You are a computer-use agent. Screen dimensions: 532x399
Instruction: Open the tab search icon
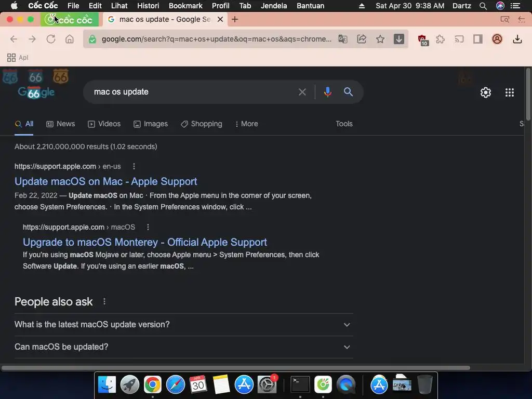505,19
